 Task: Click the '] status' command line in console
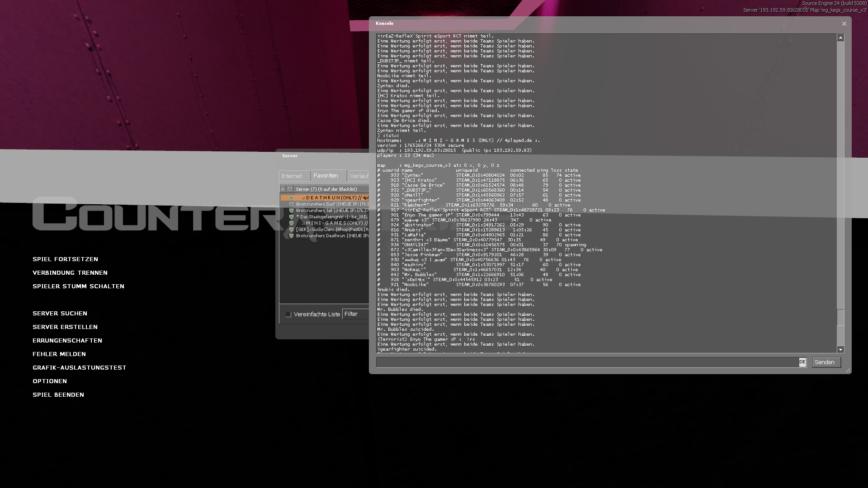[388, 136]
